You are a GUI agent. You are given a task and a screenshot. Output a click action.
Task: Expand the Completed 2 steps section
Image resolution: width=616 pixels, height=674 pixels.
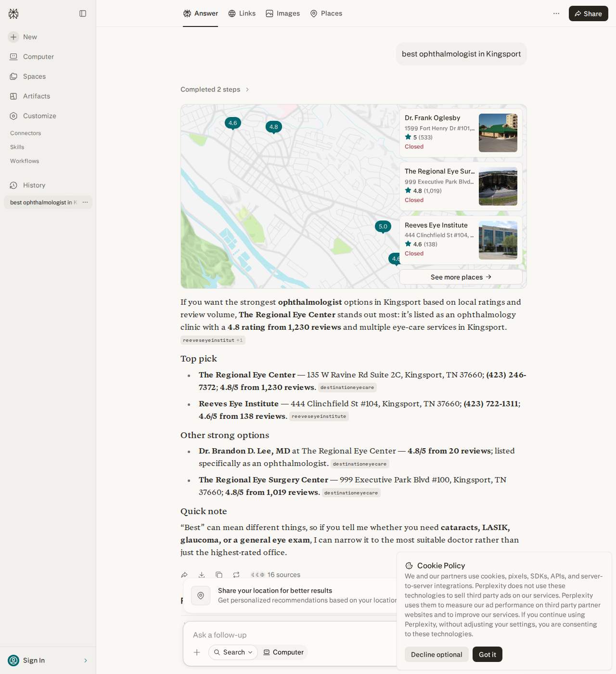(215, 90)
